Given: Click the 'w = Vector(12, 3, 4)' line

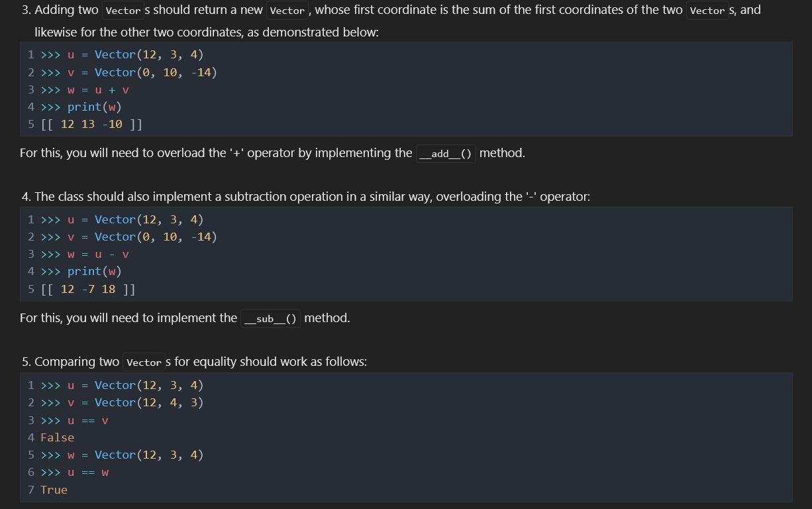Looking at the screenshot, I should (135, 455).
